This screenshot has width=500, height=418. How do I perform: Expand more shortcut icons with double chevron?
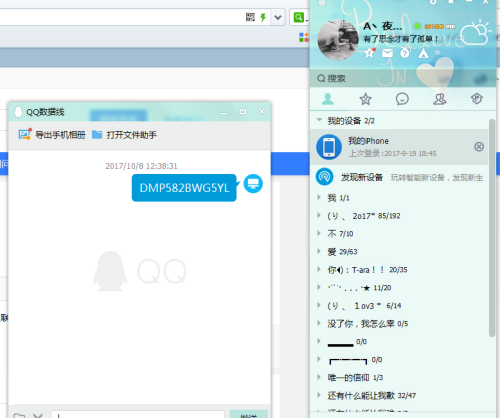437,52
